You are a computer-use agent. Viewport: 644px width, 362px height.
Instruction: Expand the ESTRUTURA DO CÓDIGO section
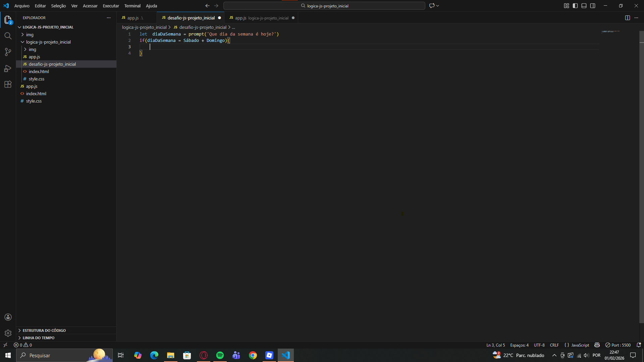coord(44,330)
